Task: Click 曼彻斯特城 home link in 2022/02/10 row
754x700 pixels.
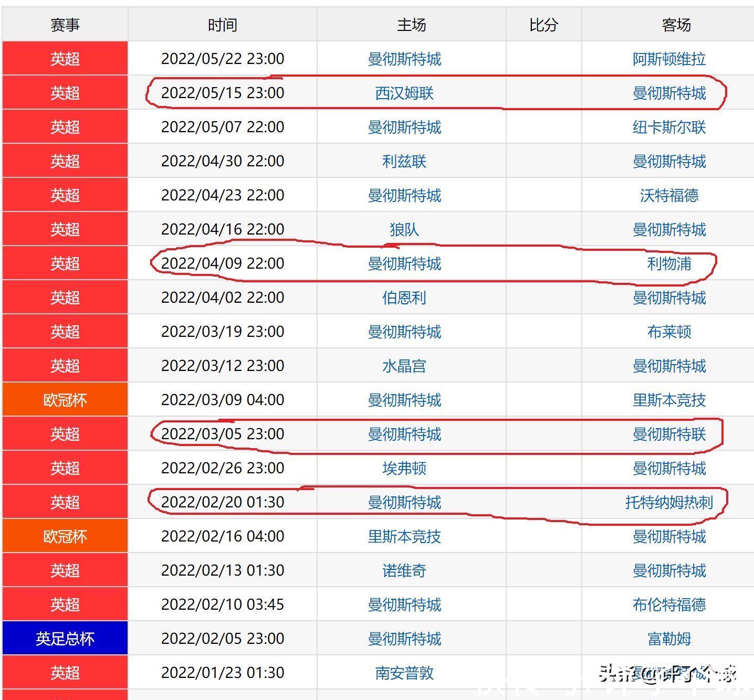Action: coord(404,604)
